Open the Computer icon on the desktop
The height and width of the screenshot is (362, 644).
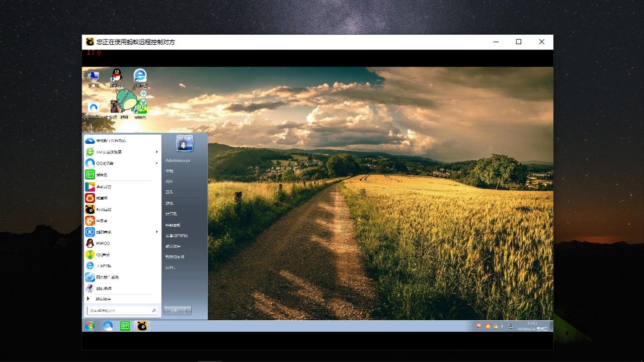tap(94, 77)
